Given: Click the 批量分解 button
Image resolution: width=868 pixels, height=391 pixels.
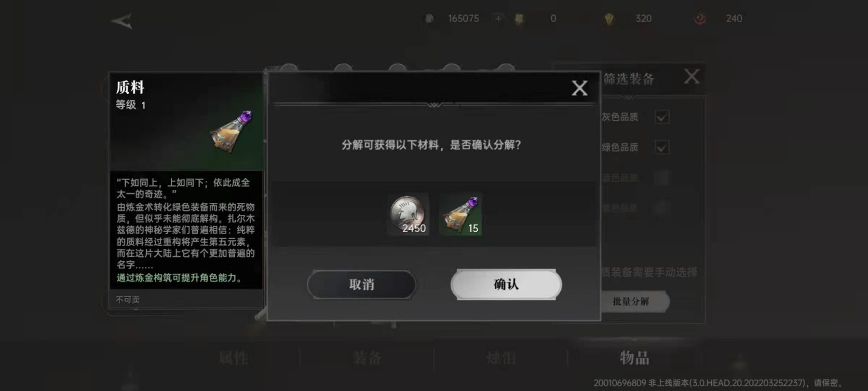Looking at the screenshot, I should click(x=632, y=302).
